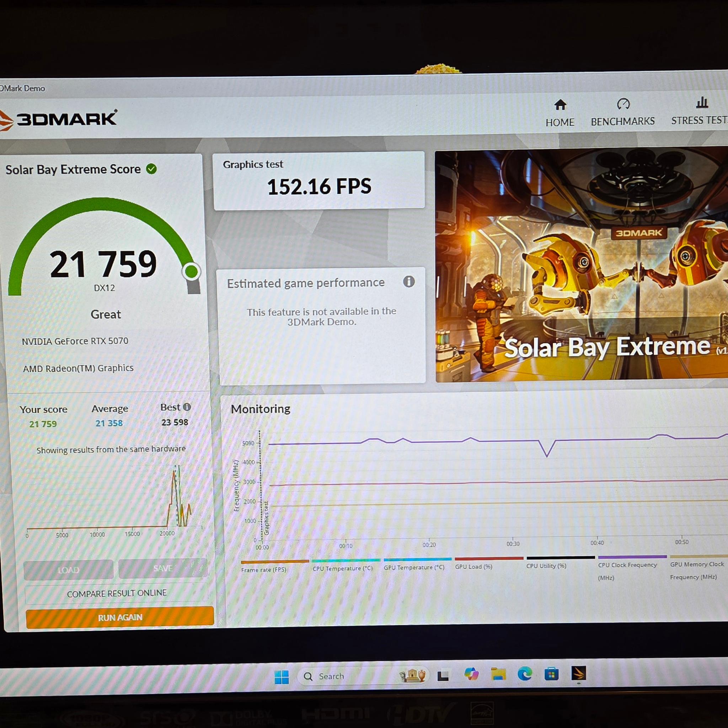This screenshot has height=728, width=728.
Task: Toggle the CPU Clock Frequency legend series
Action: coord(627,571)
